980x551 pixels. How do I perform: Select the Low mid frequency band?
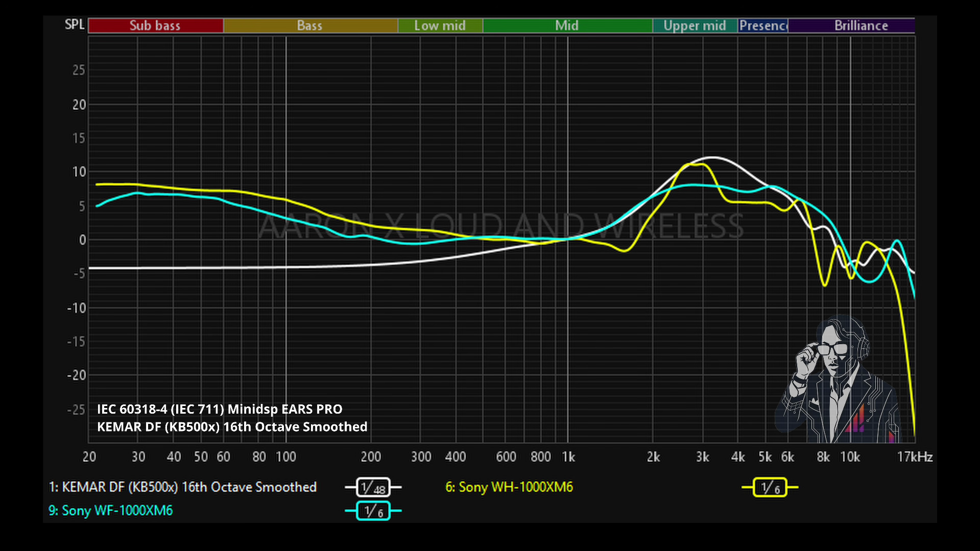[x=440, y=26]
